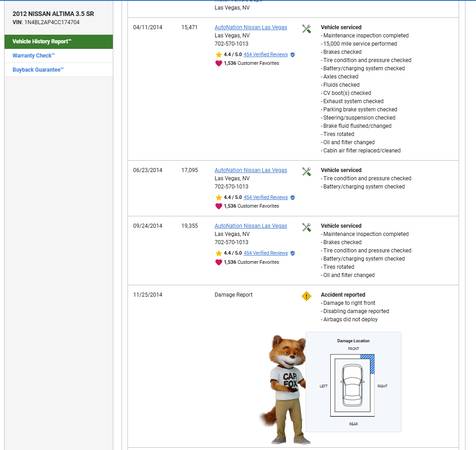476x450 pixels.
Task: Click '15,000 mile service performed' line
Action: pyautogui.click(x=359, y=44)
